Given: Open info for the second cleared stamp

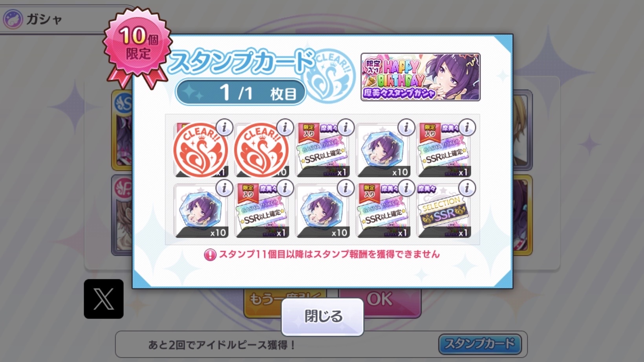Looking at the screenshot, I should [285, 127].
